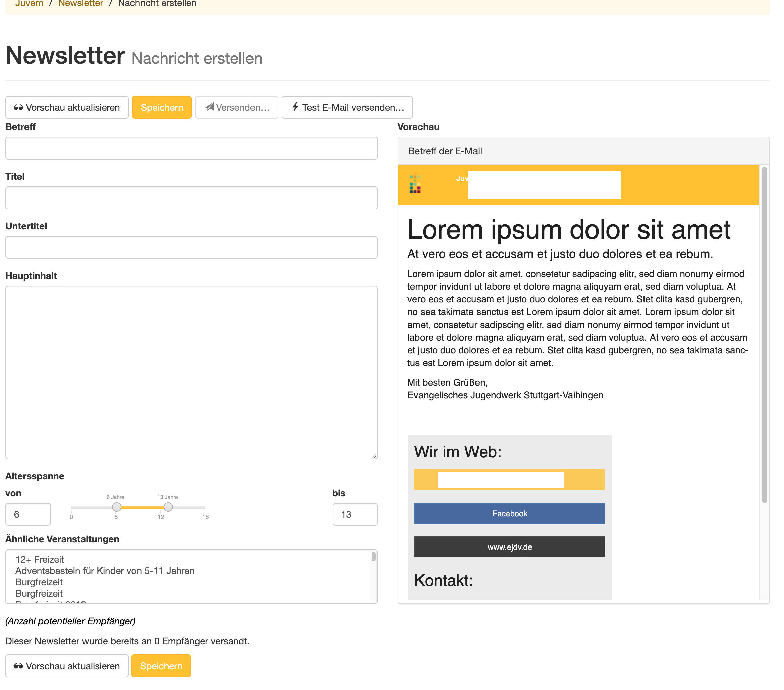Click '(Anzahl potentieller Empfänger)' text

pos(70,621)
